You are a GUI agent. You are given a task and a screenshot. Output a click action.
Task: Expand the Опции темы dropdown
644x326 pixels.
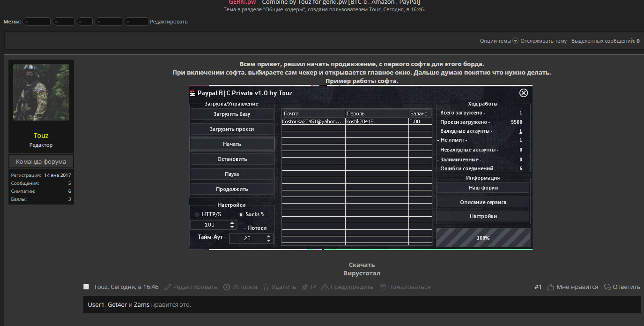pos(515,41)
